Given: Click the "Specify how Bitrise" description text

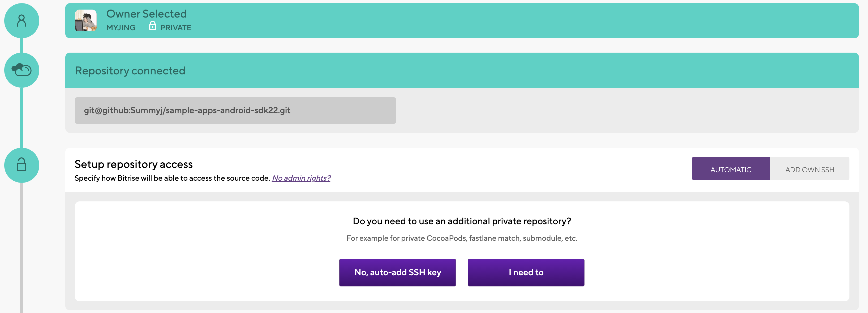Looking at the screenshot, I should coord(172,178).
